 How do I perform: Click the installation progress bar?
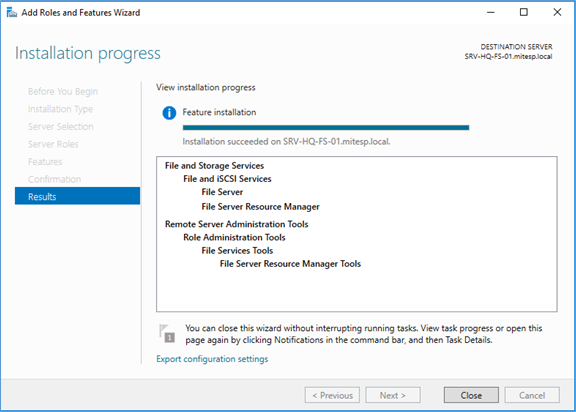pyautogui.click(x=326, y=127)
